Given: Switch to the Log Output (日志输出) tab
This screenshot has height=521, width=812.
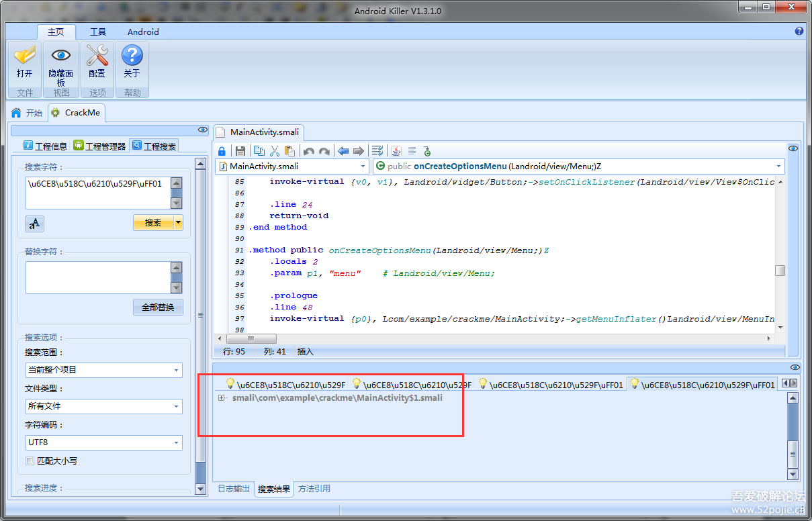Looking at the screenshot, I should (233, 489).
